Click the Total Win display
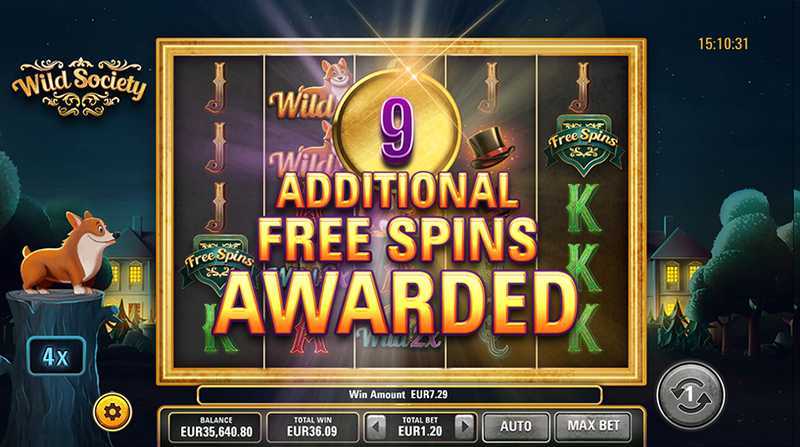 [312, 427]
